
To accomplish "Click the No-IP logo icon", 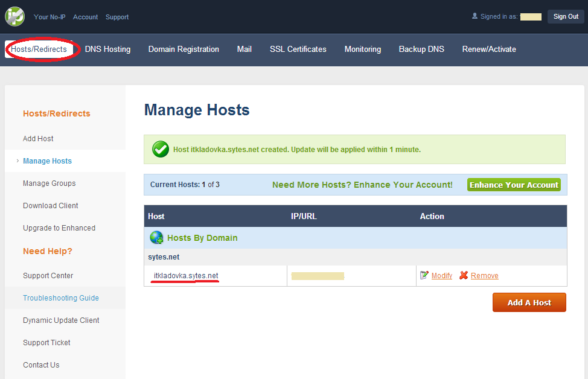I will pos(14,16).
